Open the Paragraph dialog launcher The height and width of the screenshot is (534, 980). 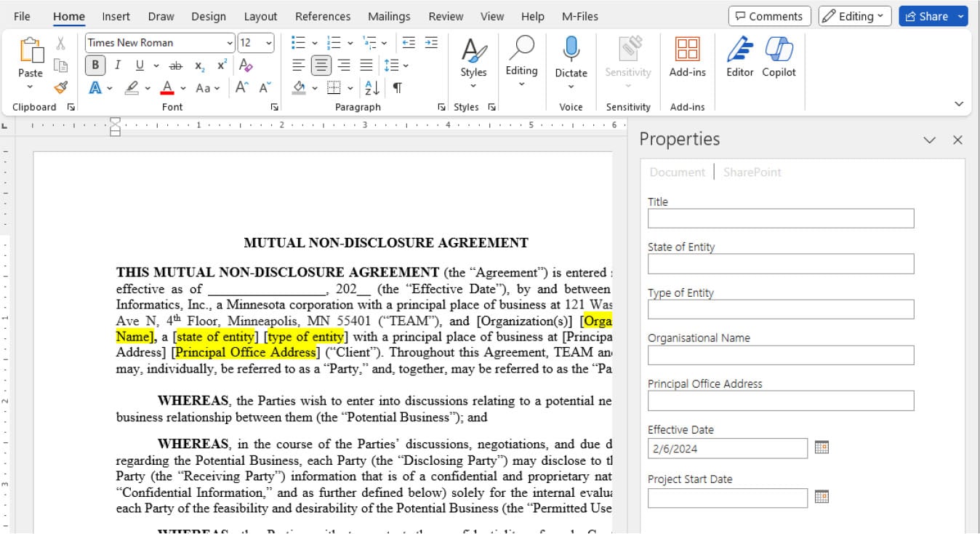pyautogui.click(x=441, y=107)
